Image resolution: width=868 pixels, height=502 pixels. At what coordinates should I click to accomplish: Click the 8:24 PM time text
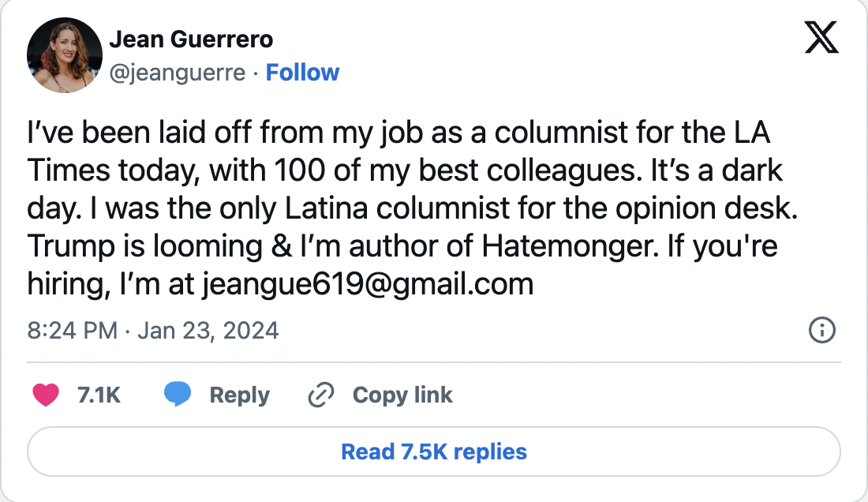click(x=72, y=330)
